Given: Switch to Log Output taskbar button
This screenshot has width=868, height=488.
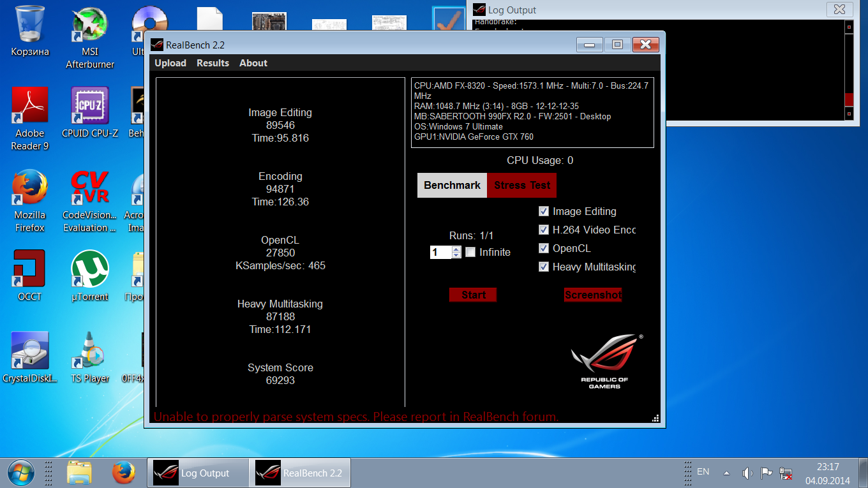Looking at the screenshot, I should [198, 473].
